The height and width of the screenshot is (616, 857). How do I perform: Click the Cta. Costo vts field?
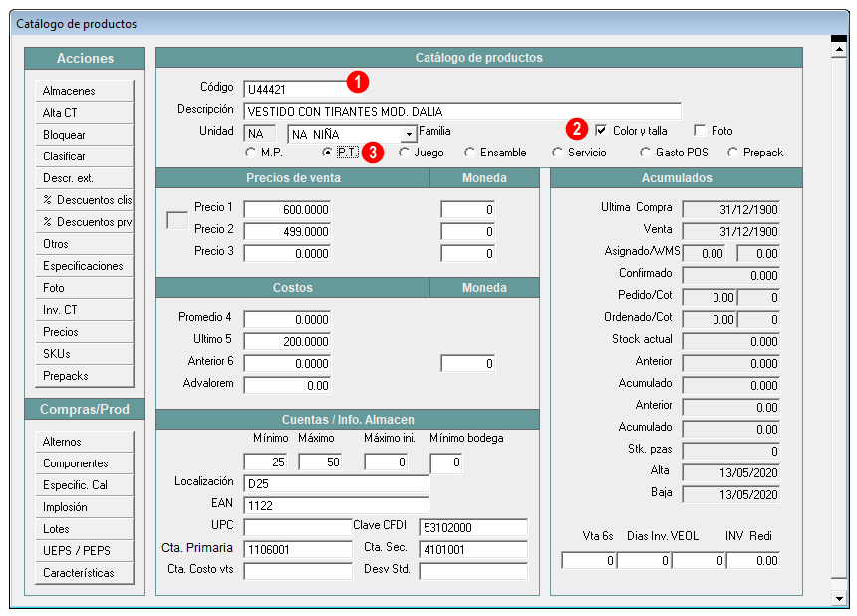(298, 571)
